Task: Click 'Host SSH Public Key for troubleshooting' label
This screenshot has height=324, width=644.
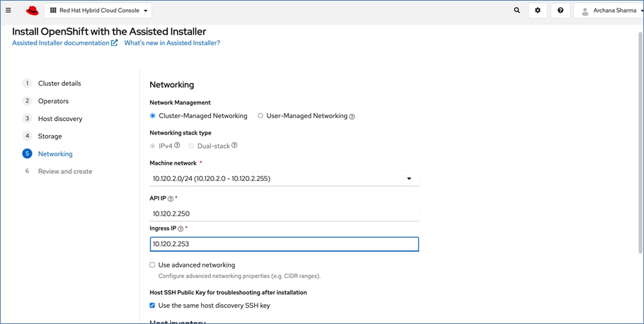Action: tap(229, 292)
